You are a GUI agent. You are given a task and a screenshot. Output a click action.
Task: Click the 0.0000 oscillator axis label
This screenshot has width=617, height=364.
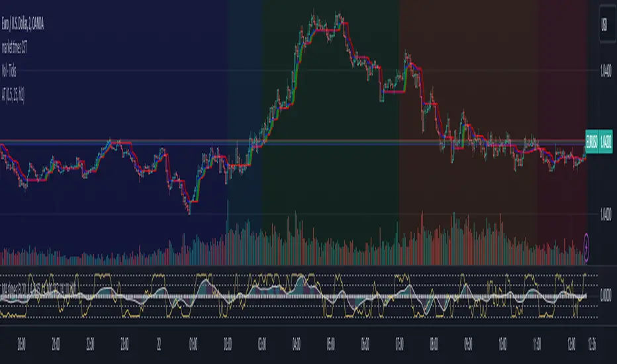coord(606,296)
